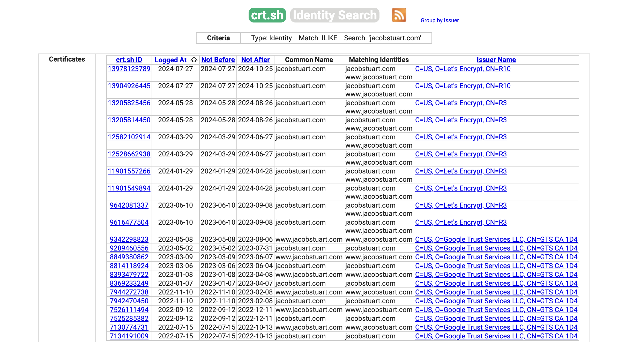
Task: Open certificate ID 8393479722
Action: pyautogui.click(x=129, y=275)
